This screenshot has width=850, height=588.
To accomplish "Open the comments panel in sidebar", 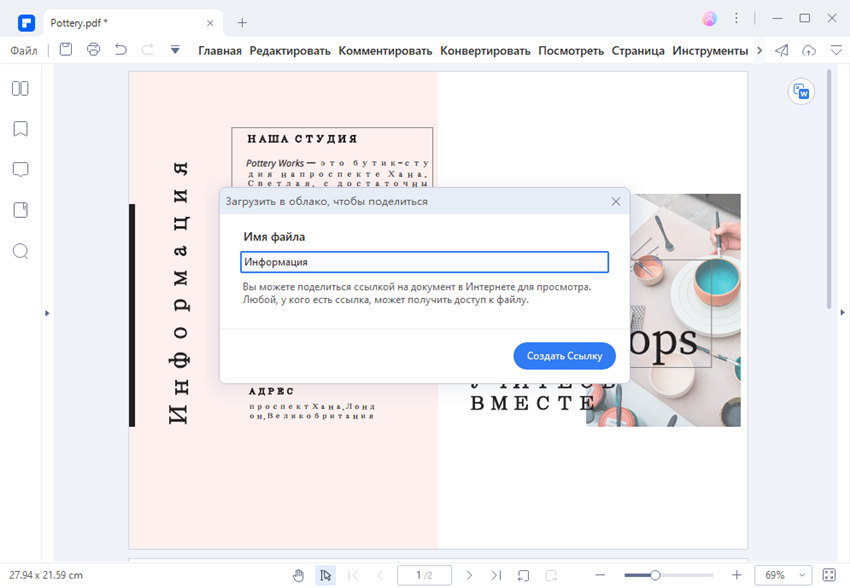I will click(x=21, y=170).
